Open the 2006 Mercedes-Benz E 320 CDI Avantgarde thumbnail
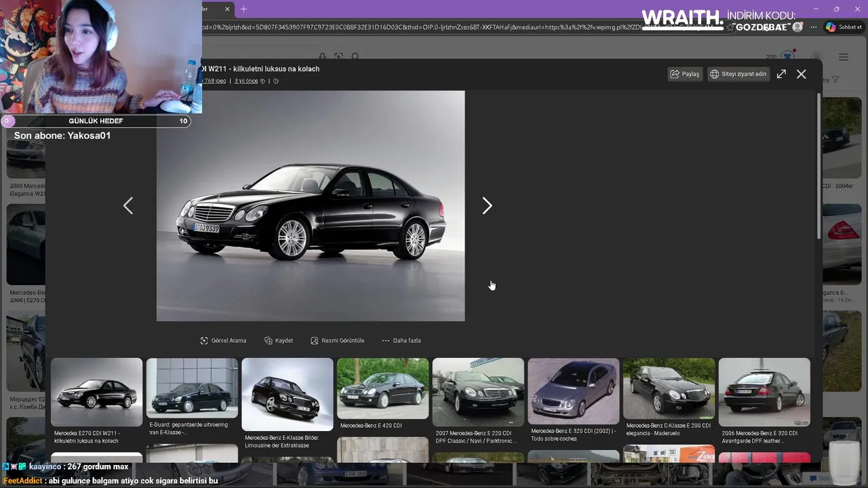 click(764, 392)
